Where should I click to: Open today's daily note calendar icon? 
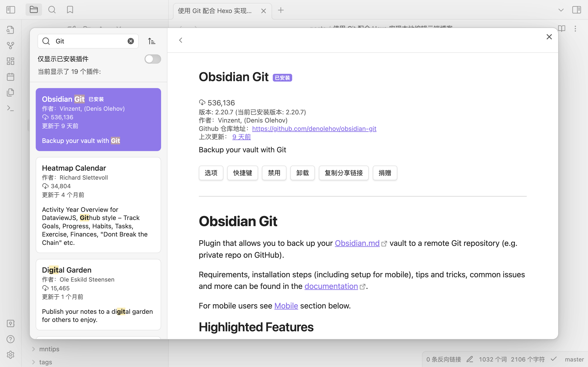(10, 77)
